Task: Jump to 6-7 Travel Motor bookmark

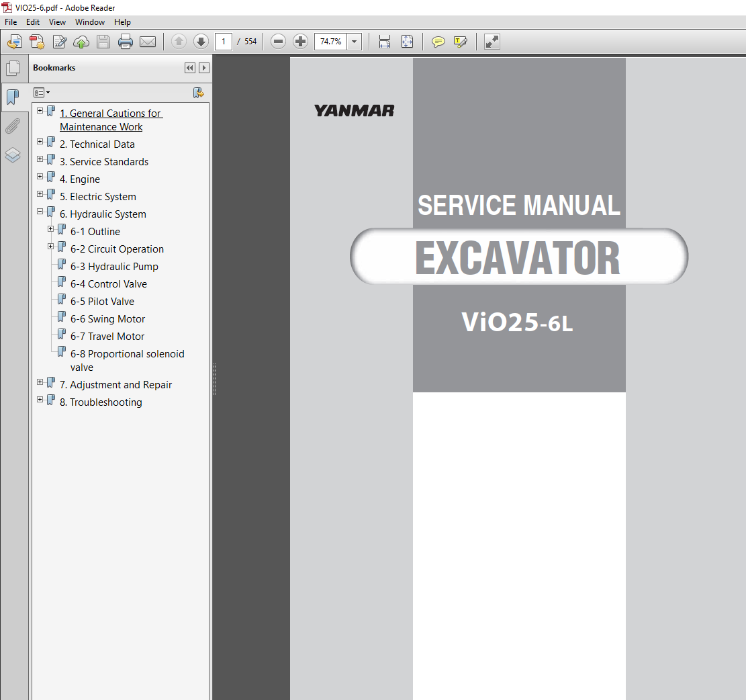Action: [107, 337]
